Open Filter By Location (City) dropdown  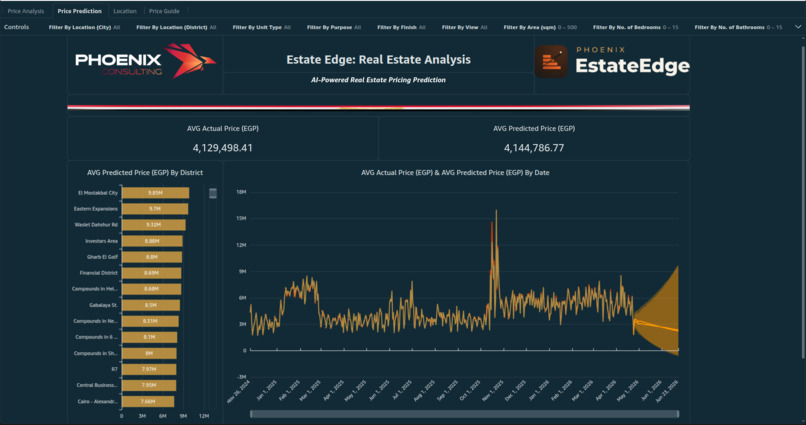pos(84,27)
